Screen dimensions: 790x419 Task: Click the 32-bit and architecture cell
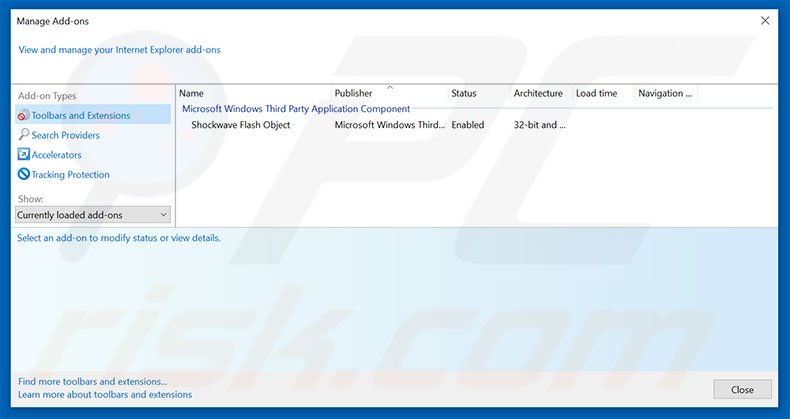tap(540, 125)
